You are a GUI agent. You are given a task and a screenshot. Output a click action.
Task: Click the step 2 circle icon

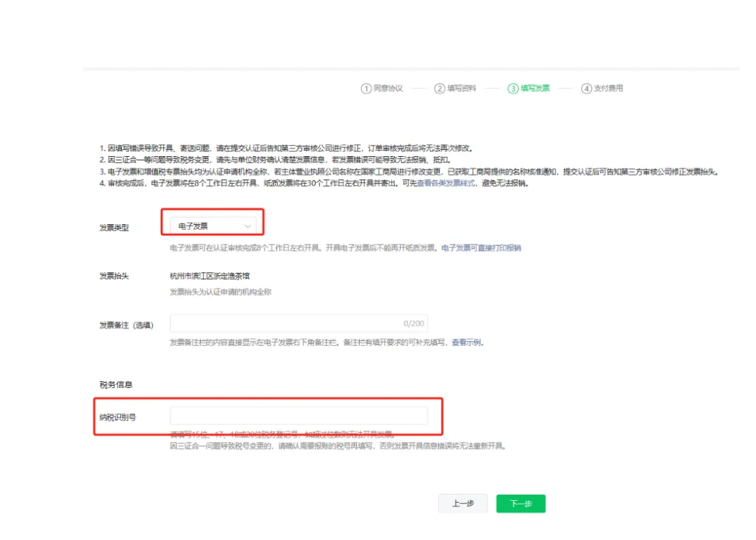pyautogui.click(x=440, y=88)
